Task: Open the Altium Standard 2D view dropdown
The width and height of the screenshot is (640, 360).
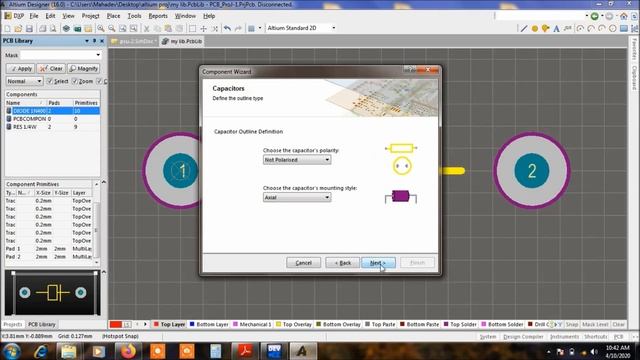Action: pos(333,28)
